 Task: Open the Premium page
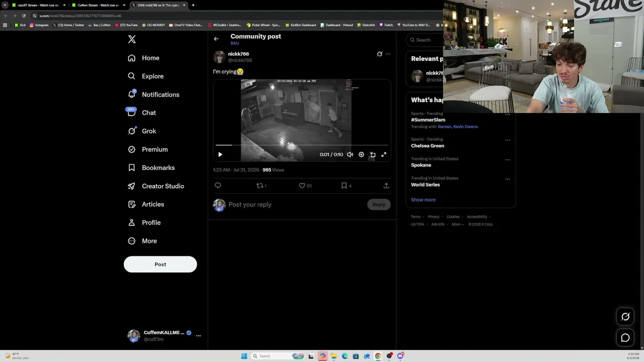click(147, 149)
